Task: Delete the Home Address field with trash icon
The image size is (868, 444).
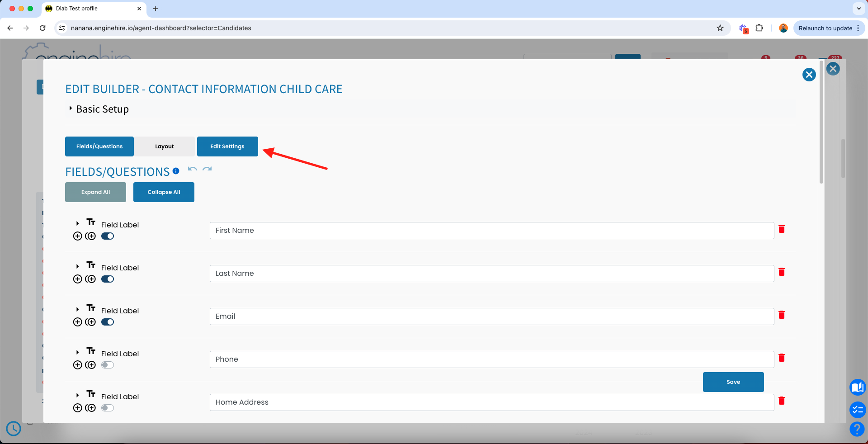Action: (782, 401)
